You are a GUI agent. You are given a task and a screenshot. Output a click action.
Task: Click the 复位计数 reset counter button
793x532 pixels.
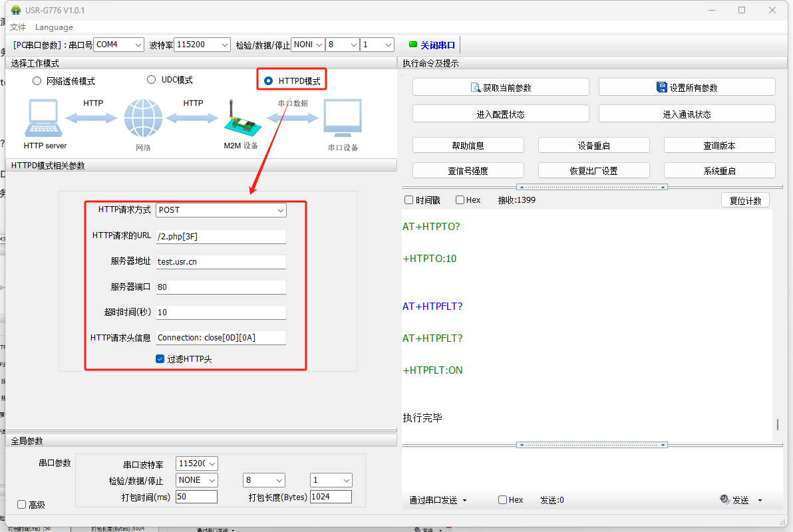(x=745, y=201)
